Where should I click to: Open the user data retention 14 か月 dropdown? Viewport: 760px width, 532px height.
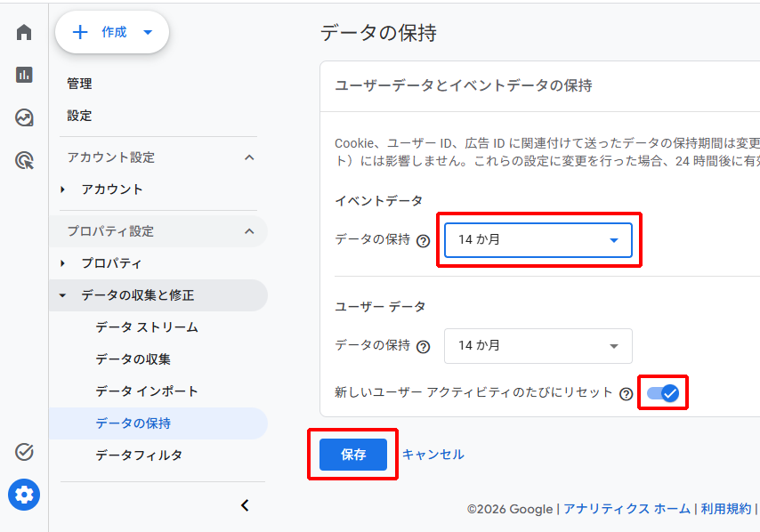point(538,346)
